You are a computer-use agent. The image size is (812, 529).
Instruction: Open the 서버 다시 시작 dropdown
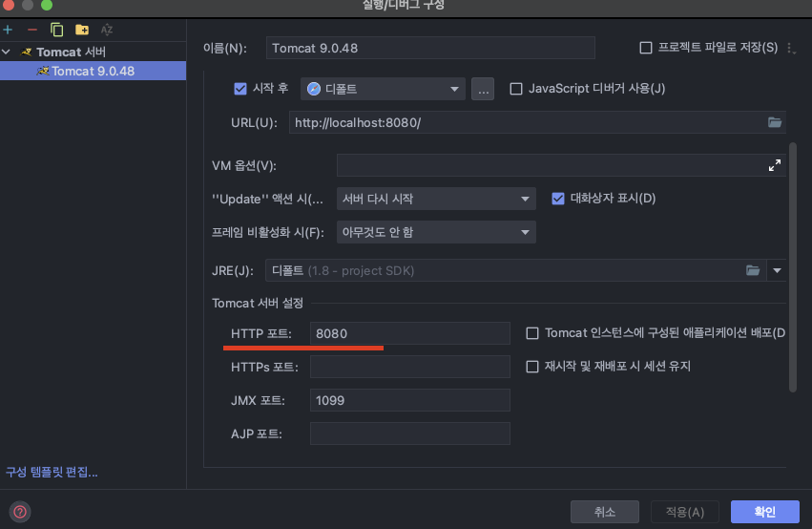[x=436, y=199]
